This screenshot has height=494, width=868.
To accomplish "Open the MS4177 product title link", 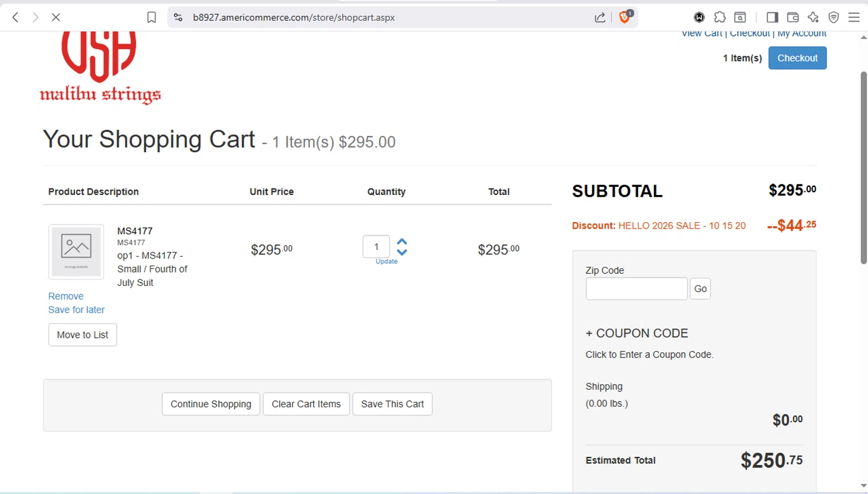I will [x=135, y=231].
